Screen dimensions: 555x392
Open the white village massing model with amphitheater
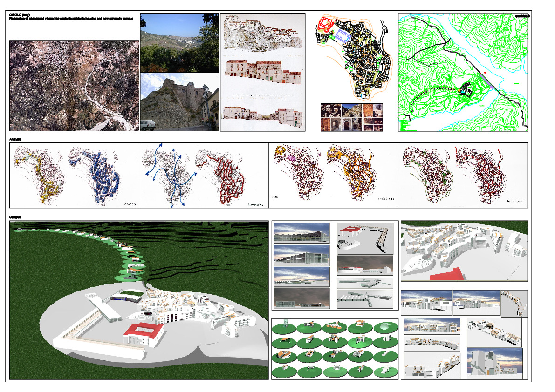[464, 251]
